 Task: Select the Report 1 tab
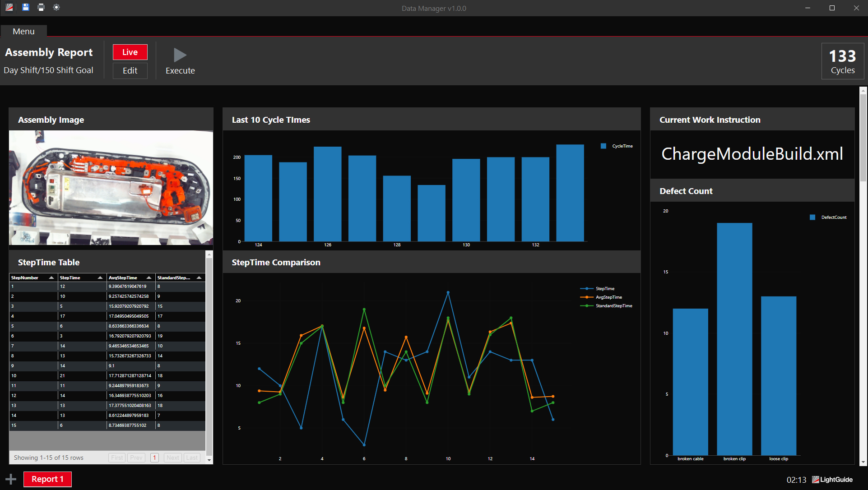pyautogui.click(x=47, y=479)
